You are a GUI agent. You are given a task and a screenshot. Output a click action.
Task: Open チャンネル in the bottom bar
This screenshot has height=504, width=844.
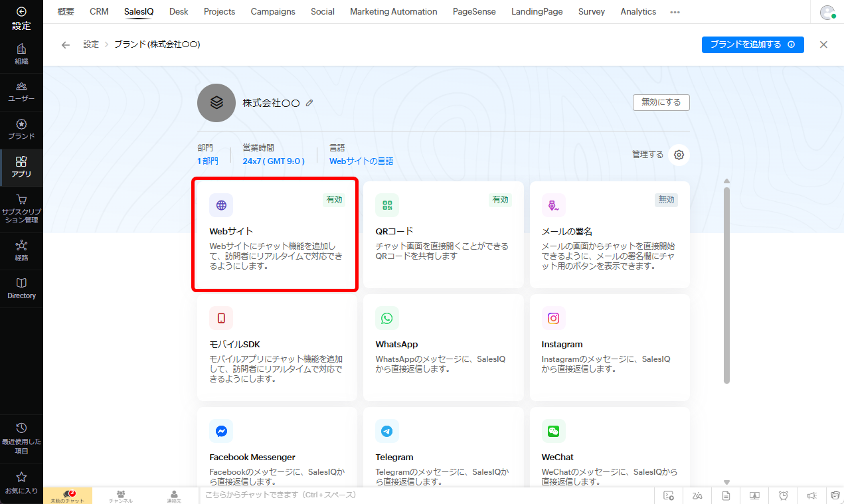pos(121,495)
